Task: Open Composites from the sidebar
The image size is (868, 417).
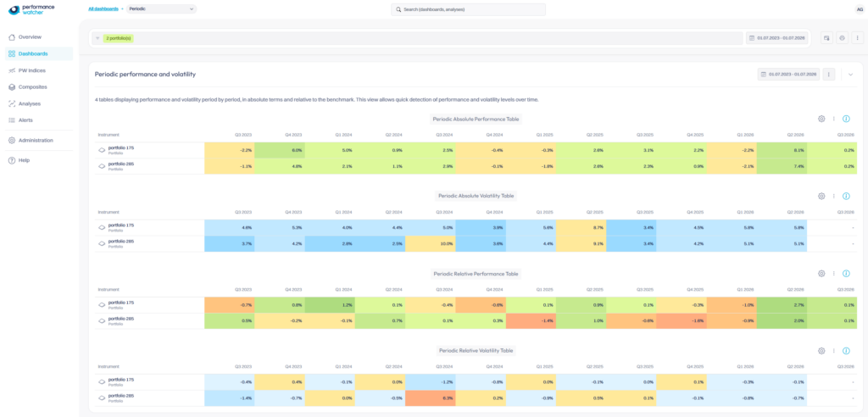Action: click(x=32, y=87)
